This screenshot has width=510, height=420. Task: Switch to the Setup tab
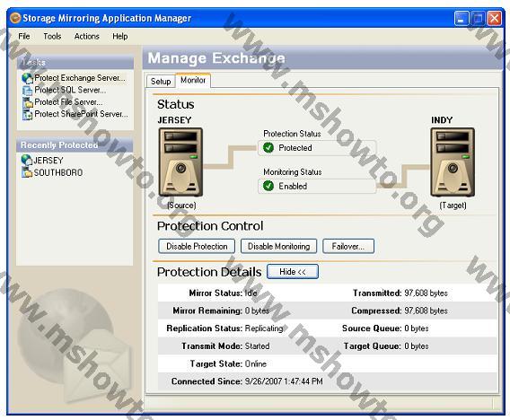tap(161, 82)
